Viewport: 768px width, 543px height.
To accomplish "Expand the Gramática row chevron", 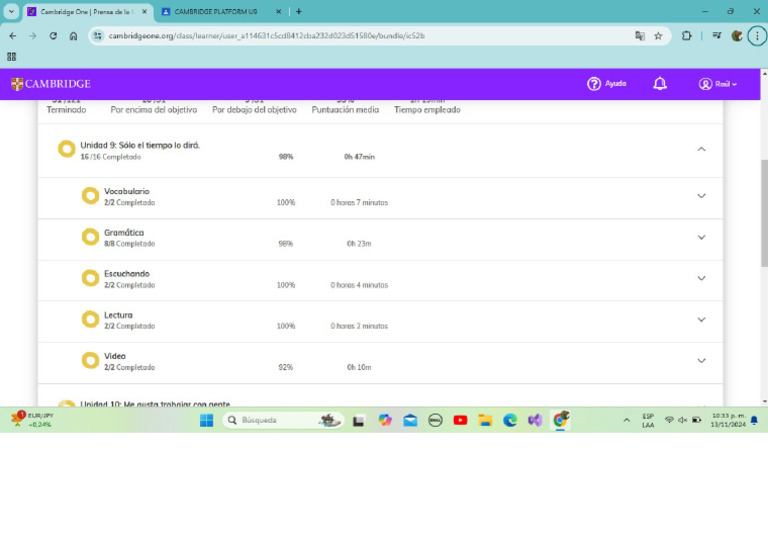I will point(701,237).
